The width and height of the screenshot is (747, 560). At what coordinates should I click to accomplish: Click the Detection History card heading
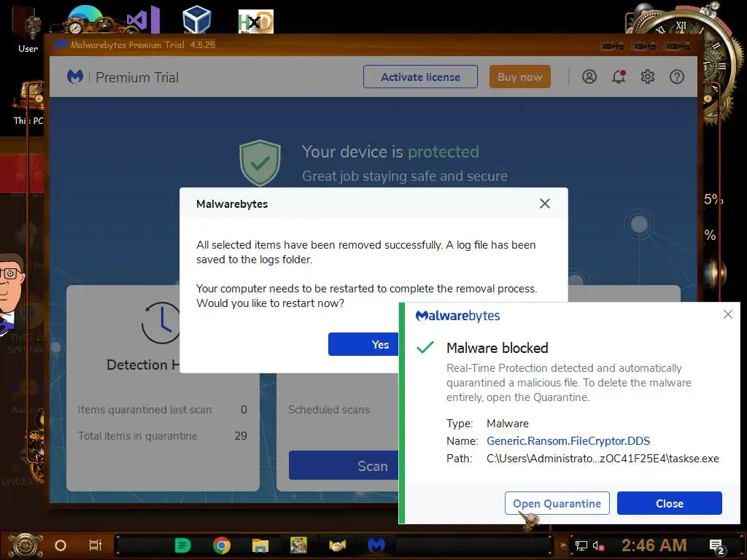tap(143, 365)
